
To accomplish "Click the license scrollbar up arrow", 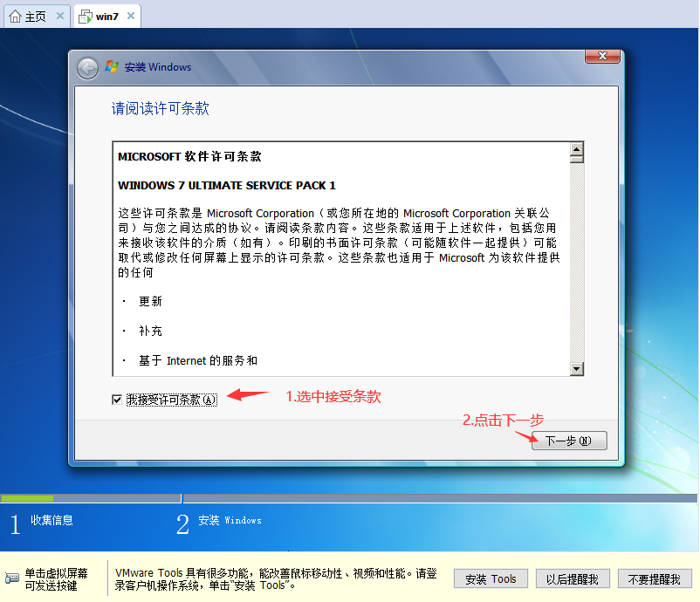I will point(577,149).
